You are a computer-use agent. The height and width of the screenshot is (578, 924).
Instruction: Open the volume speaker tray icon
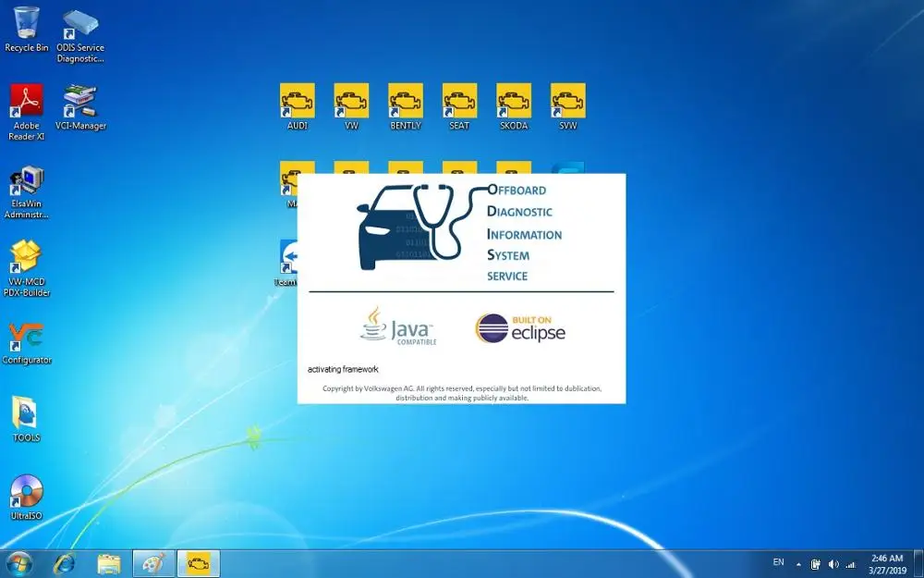[x=833, y=564]
